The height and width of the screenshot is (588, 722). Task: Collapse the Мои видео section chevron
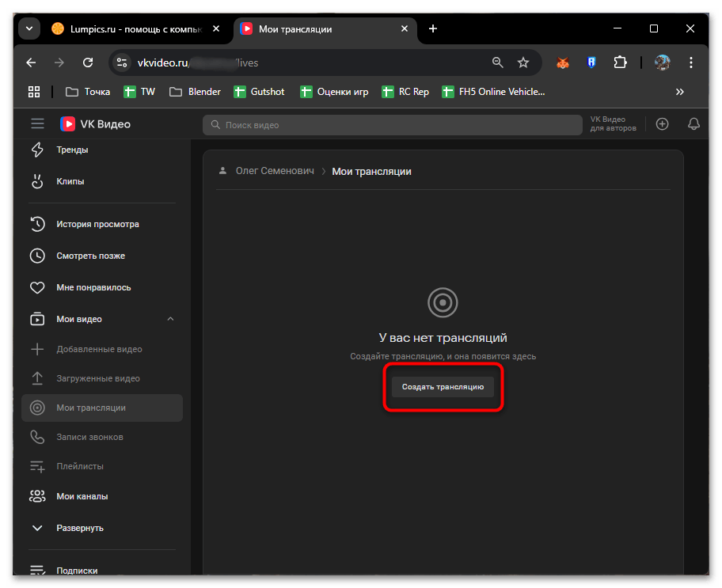point(170,319)
